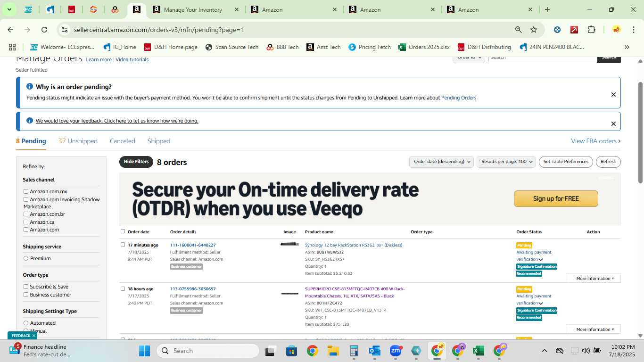Check the Subscribe & Save order type
The width and height of the screenshot is (644, 362).
26,287
